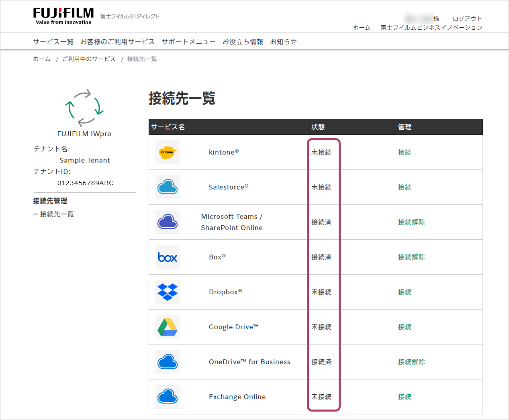Click the Box logo icon
This screenshot has height=420, width=509.
168,257
